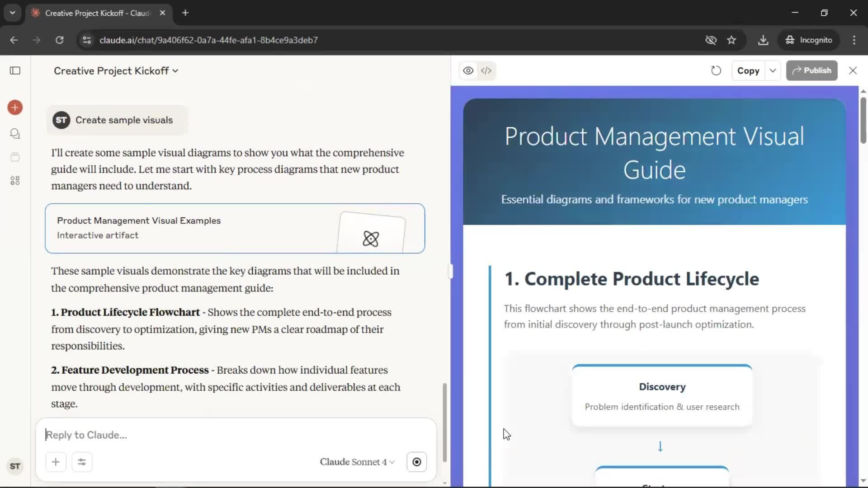868x488 pixels.
Task: Close the Creative Project Kickoff tab
Action: pos(162,13)
